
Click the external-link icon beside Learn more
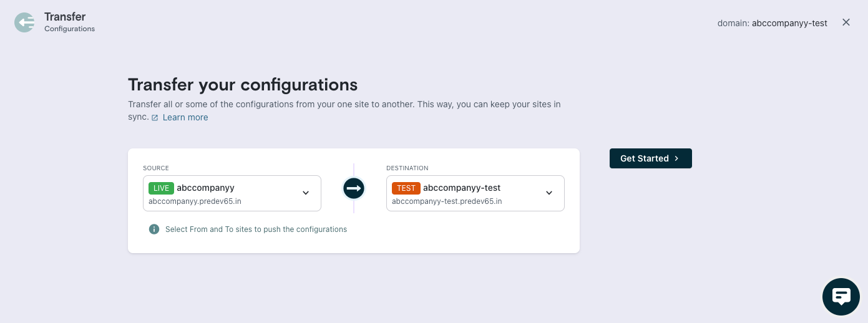point(155,118)
